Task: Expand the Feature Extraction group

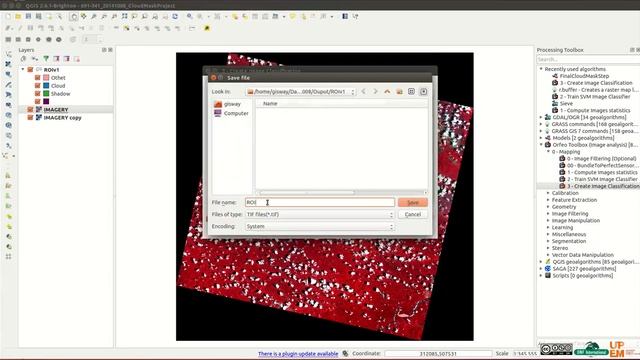Action: [548, 200]
